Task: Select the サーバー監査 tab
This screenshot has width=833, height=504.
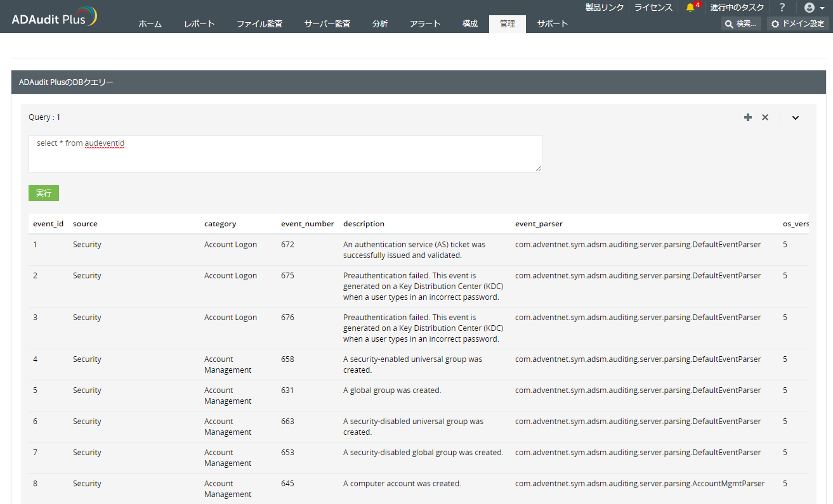Action: pyautogui.click(x=327, y=24)
